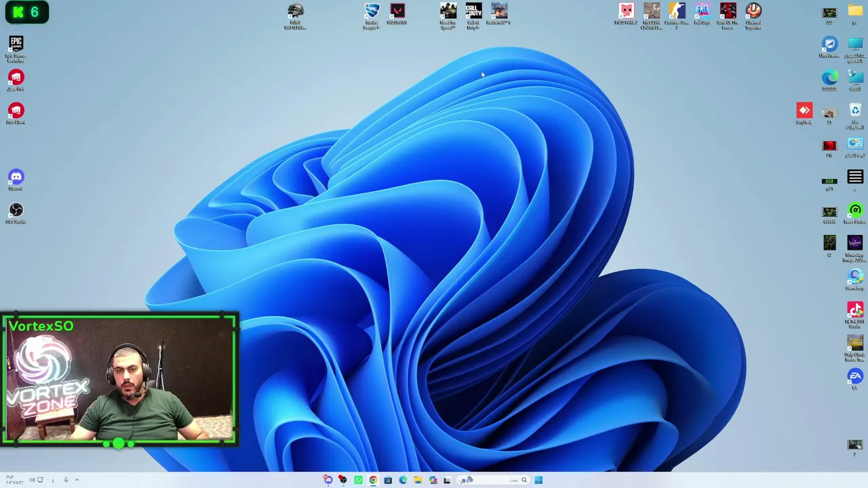Open the taskbar clock and date

[14, 480]
